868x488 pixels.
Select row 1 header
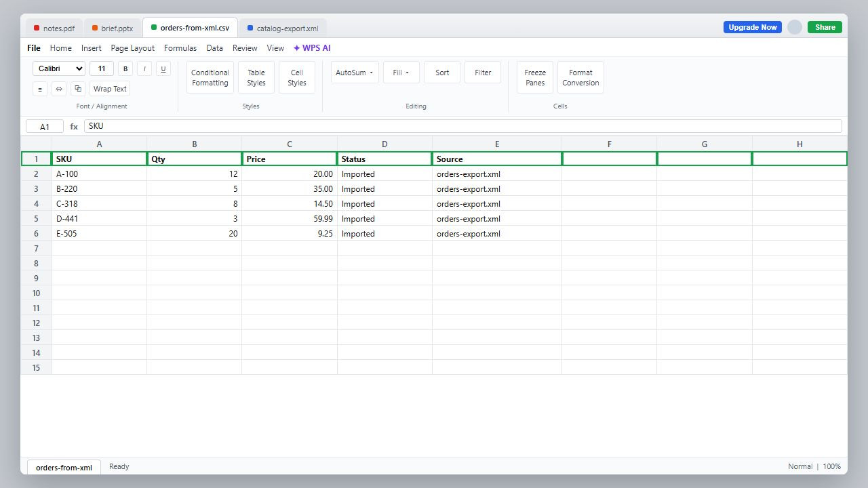[36, 159]
